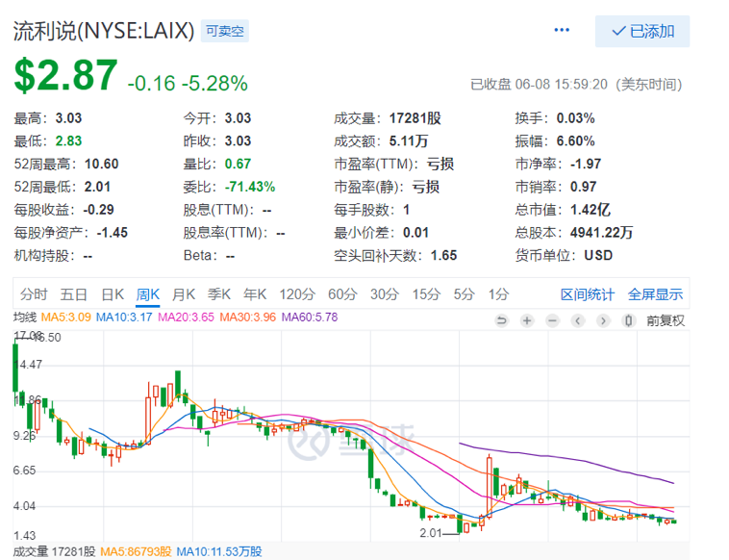Switch to the 60分 chart tab
729x560 pixels.
[342, 294]
